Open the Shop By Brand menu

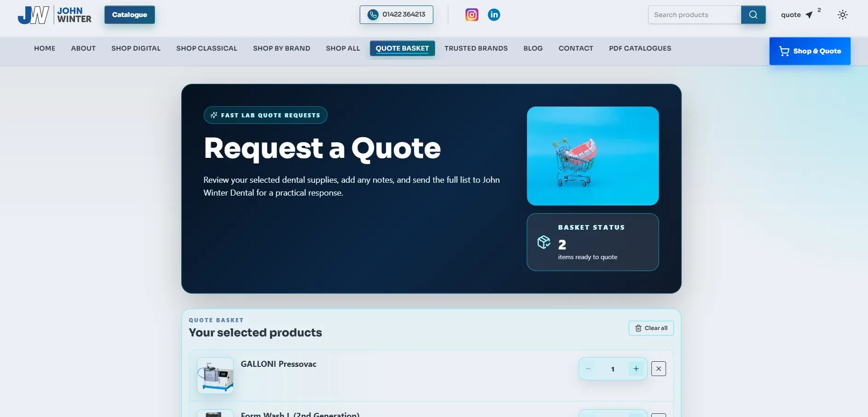click(282, 48)
